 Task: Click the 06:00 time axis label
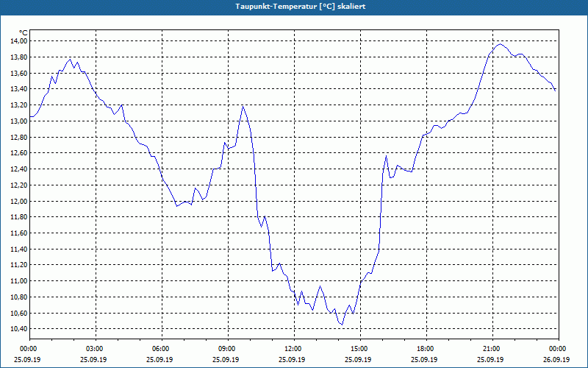162,349
